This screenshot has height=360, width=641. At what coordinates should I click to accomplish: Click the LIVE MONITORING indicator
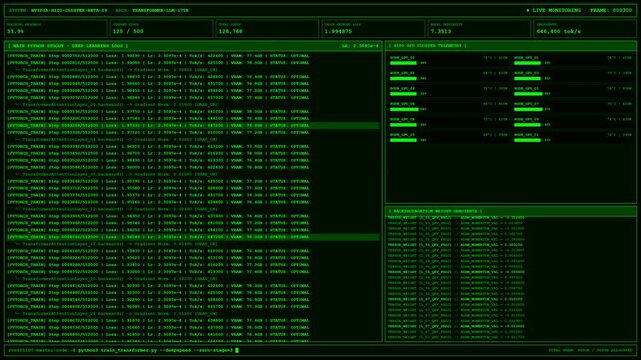pyautogui.click(x=553, y=10)
